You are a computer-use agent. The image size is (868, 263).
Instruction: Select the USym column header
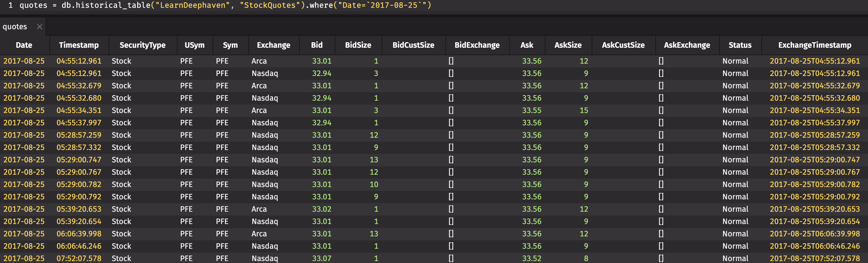(x=194, y=45)
